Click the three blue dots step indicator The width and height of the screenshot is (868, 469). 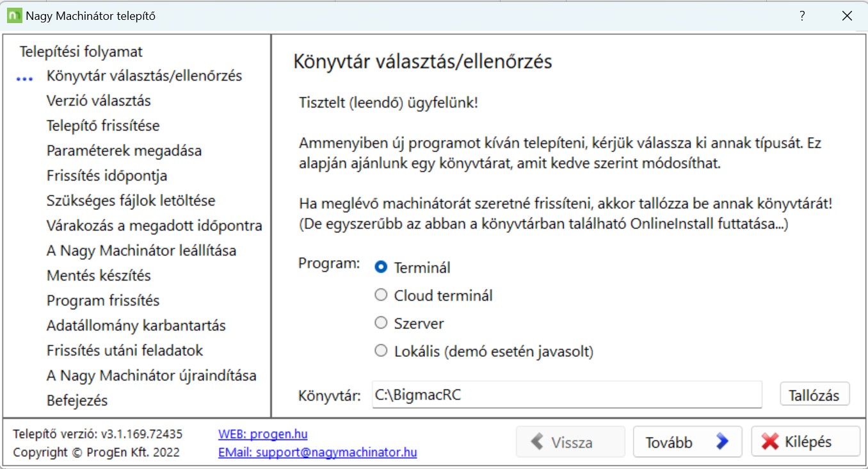pyautogui.click(x=24, y=79)
